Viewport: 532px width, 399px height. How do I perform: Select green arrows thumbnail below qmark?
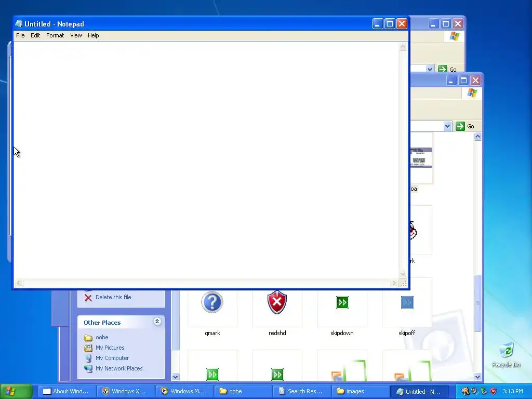(212, 375)
